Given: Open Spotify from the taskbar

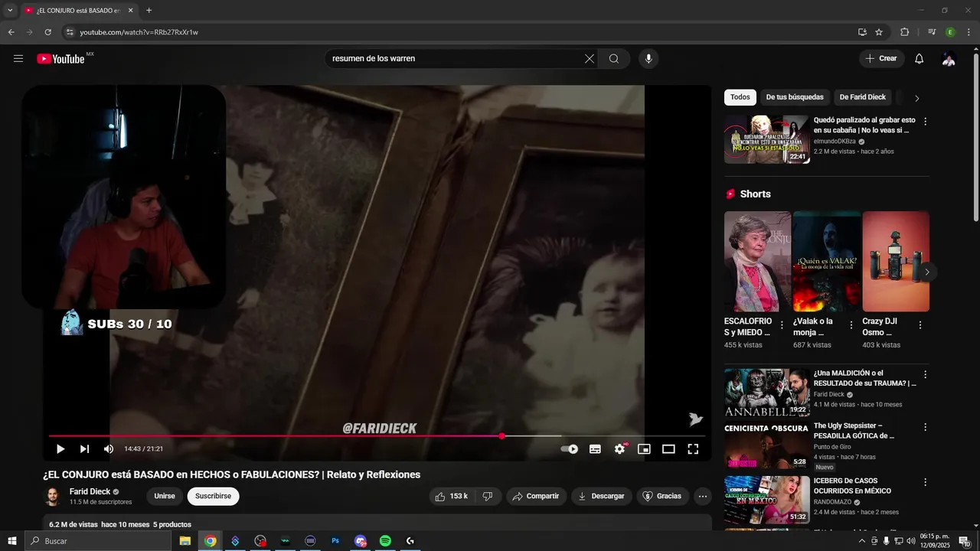Looking at the screenshot, I should pos(385,541).
